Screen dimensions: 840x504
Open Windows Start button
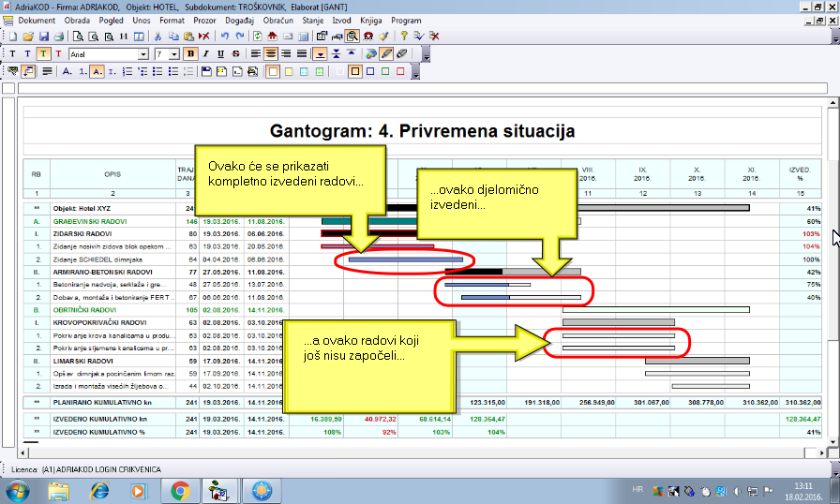(18, 491)
